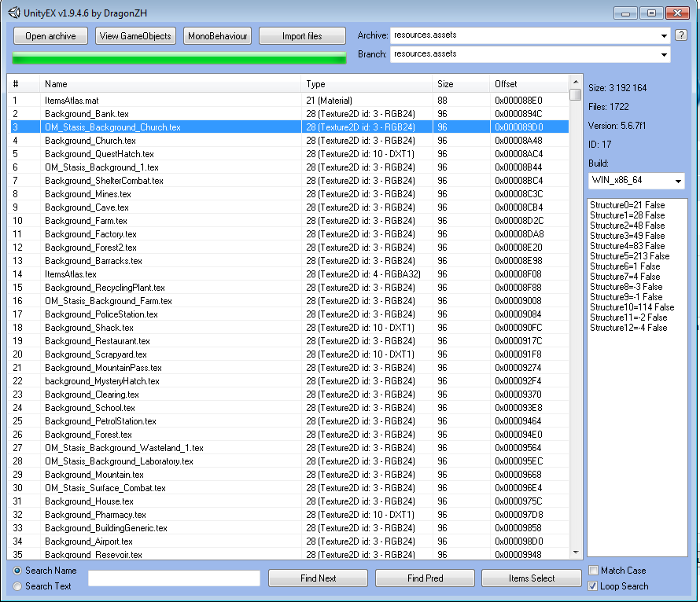Open the Archive dropdown list
The height and width of the screenshot is (602, 700).
click(x=664, y=35)
